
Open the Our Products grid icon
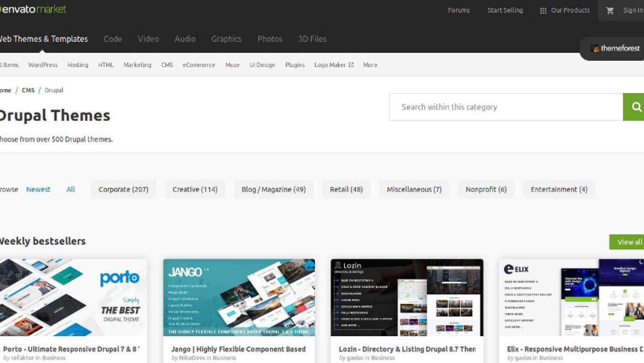[543, 10]
